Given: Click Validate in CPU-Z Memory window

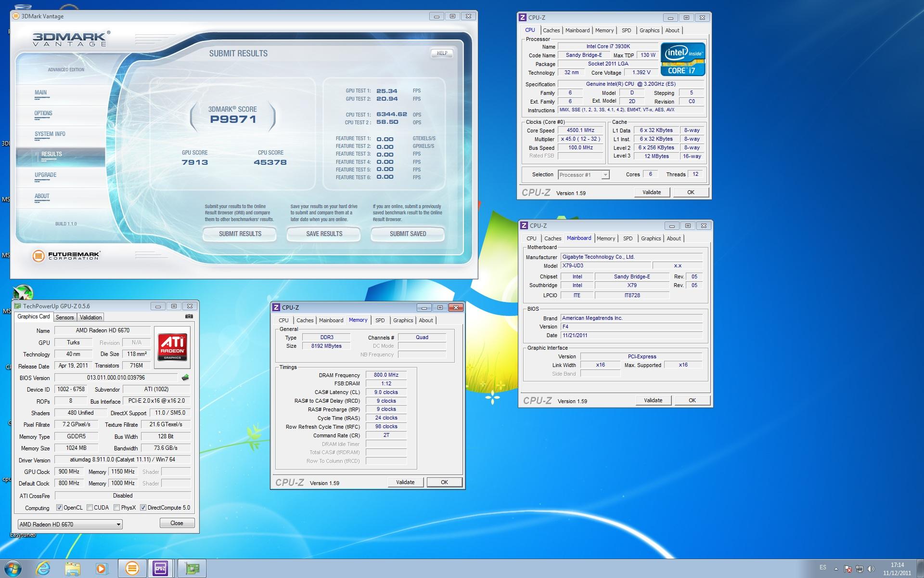Looking at the screenshot, I should point(405,482).
